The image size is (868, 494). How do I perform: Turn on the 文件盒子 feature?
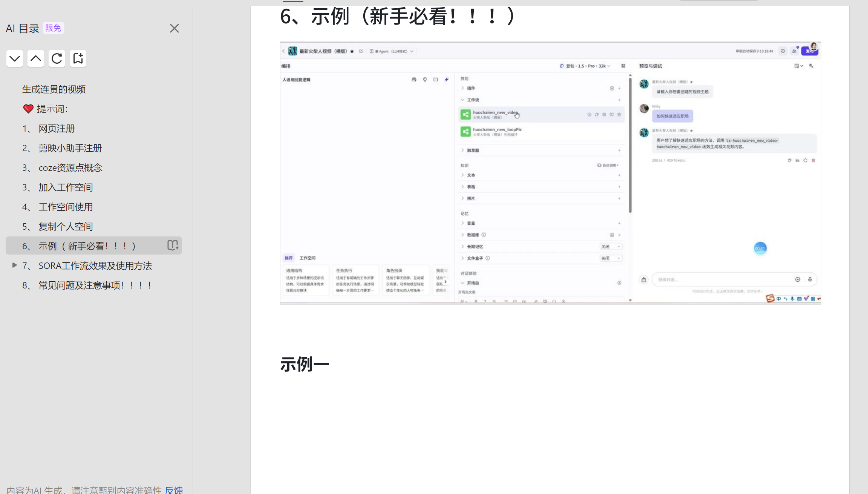tap(611, 258)
